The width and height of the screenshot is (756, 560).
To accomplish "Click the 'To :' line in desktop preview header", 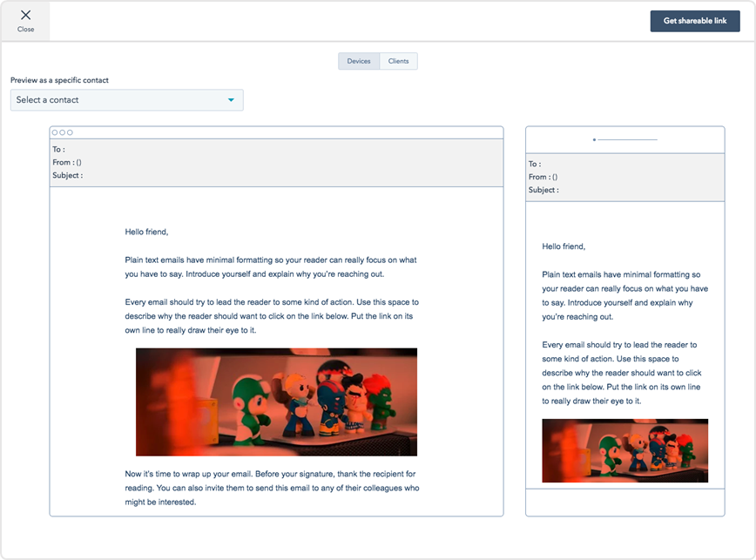I will click(59, 150).
